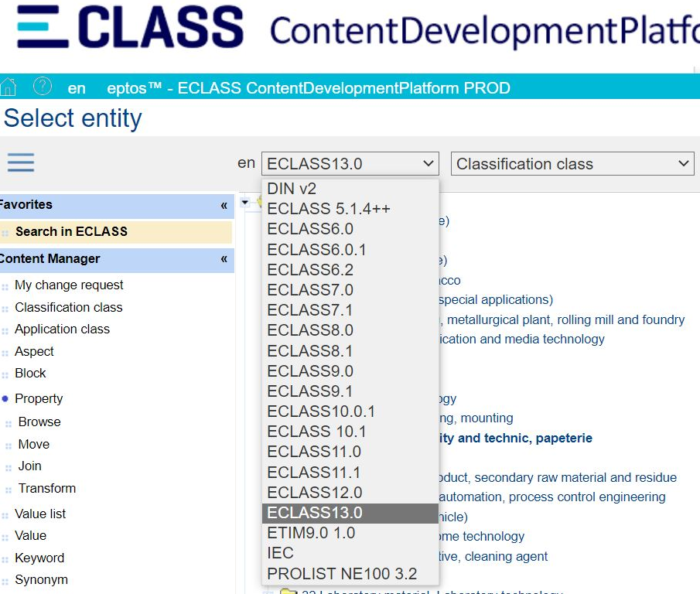Select DIN v2 from the version list
The image size is (700, 594).
point(292,188)
